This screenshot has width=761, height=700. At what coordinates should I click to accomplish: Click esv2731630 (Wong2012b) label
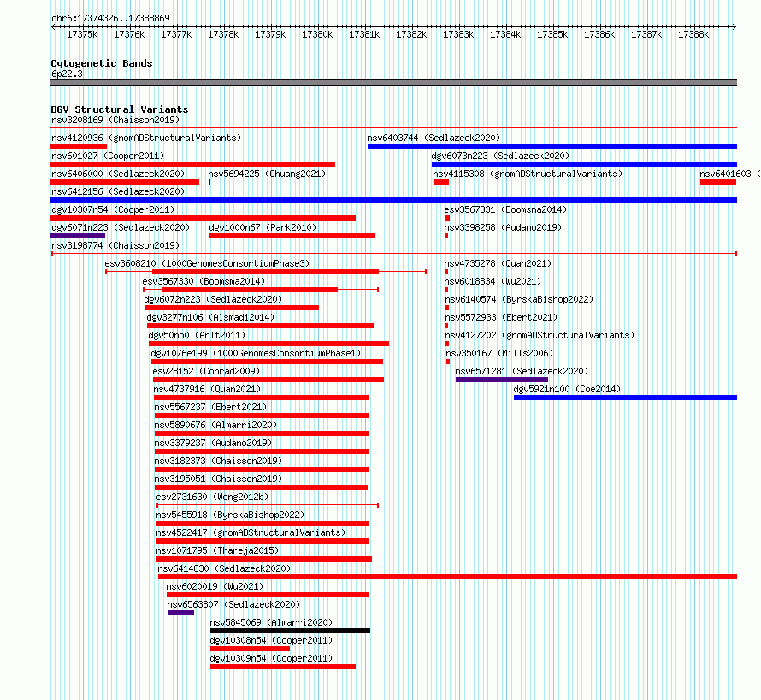212,497
